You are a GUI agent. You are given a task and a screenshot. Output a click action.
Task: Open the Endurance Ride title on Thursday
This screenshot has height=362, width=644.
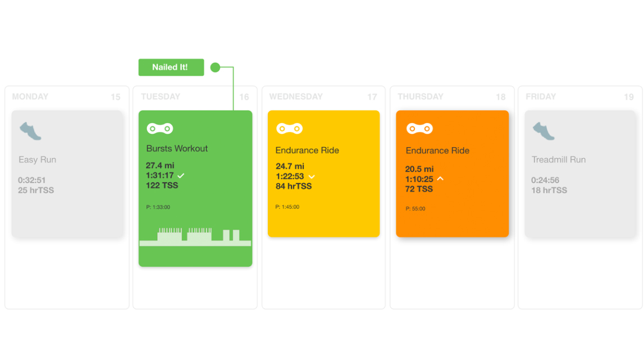tap(437, 150)
